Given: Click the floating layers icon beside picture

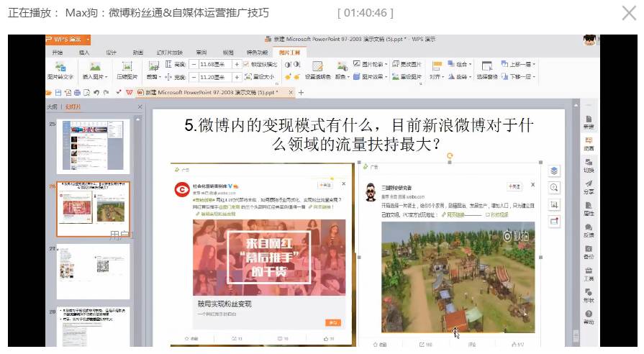Looking at the screenshot, I should (554, 171).
